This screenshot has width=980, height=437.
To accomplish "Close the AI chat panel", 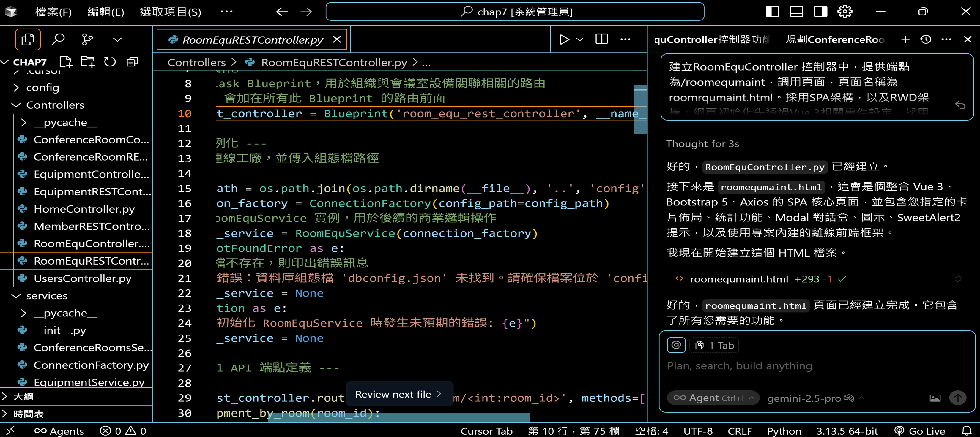I will 968,39.
